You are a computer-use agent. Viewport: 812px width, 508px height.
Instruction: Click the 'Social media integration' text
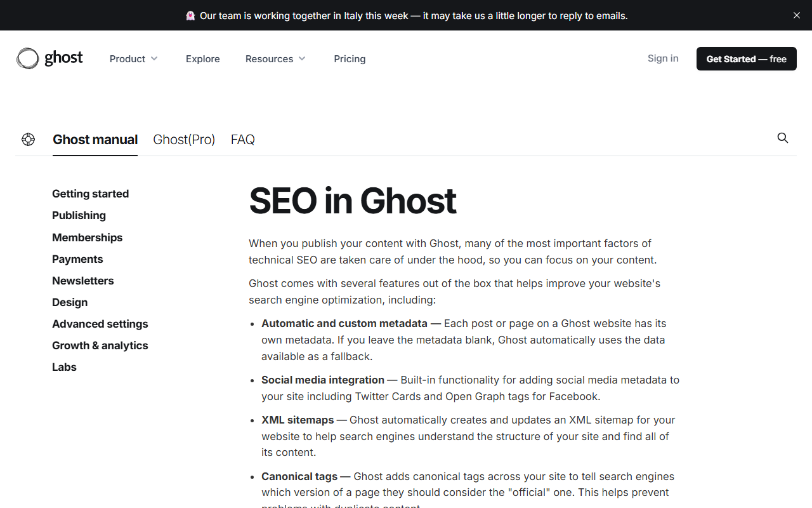click(323, 380)
